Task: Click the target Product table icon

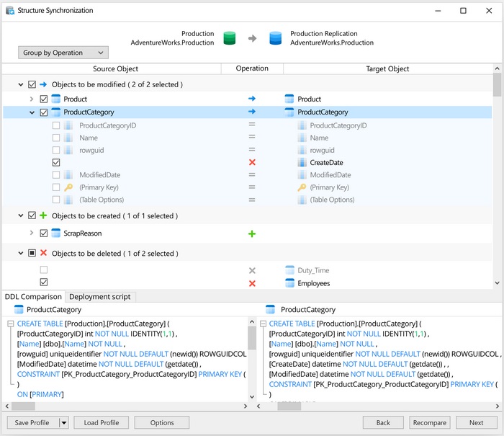Action: pos(289,99)
